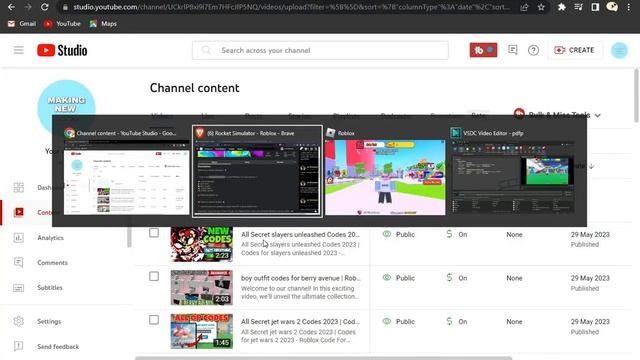The width and height of the screenshot is (640, 360).
Task: Open the help question mark icon
Action: tap(533, 50)
